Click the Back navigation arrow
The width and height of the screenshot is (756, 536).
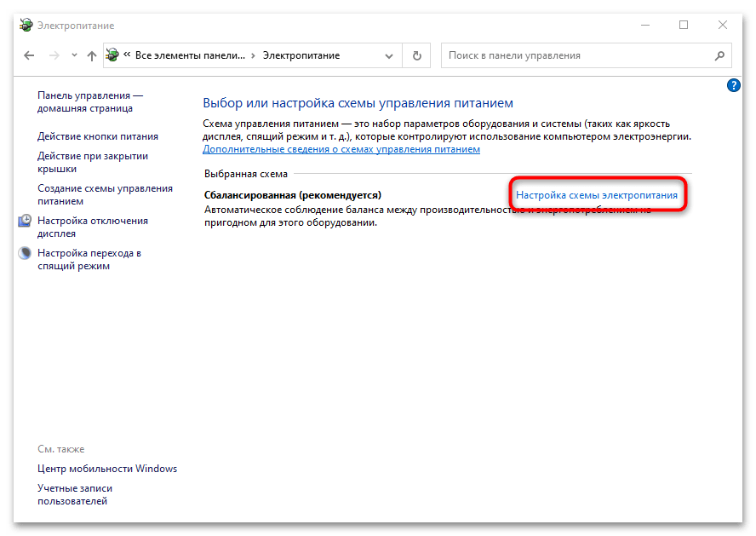tap(30, 55)
